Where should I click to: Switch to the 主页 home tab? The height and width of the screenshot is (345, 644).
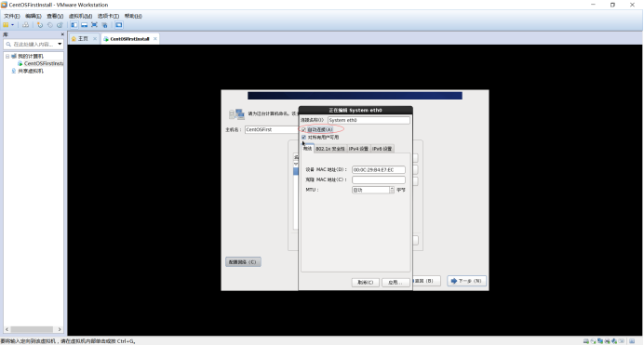pyautogui.click(x=83, y=38)
